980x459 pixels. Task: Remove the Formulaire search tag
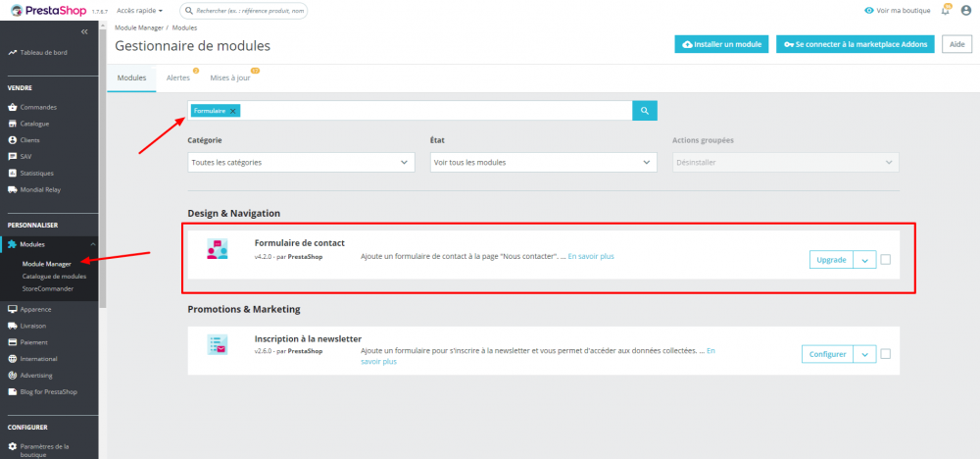click(232, 111)
